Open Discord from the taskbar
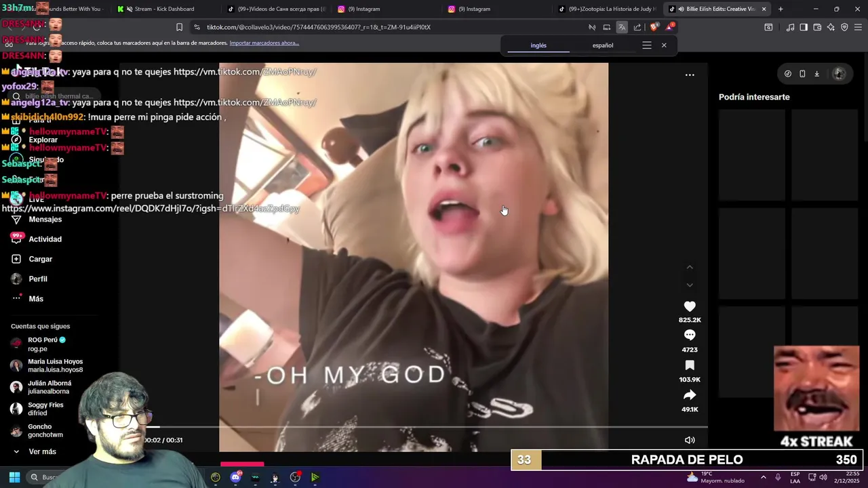This screenshot has height=488, width=868. (x=235, y=477)
